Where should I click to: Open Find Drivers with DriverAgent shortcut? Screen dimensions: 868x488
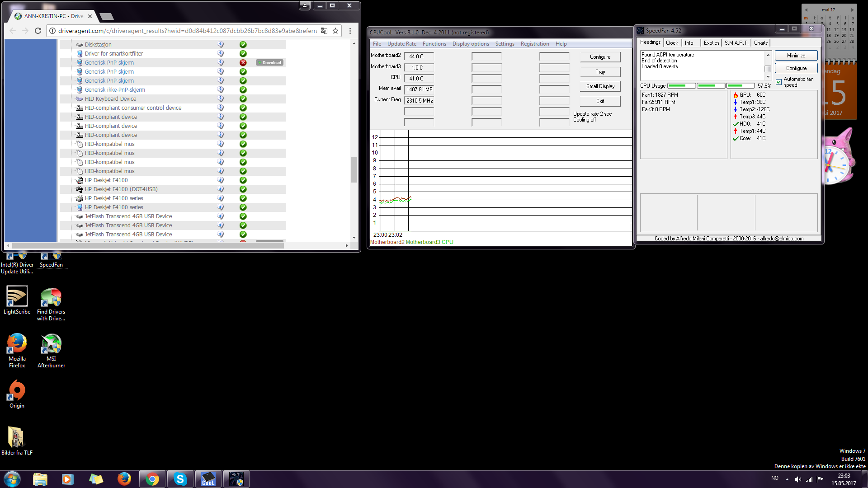pyautogui.click(x=51, y=304)
